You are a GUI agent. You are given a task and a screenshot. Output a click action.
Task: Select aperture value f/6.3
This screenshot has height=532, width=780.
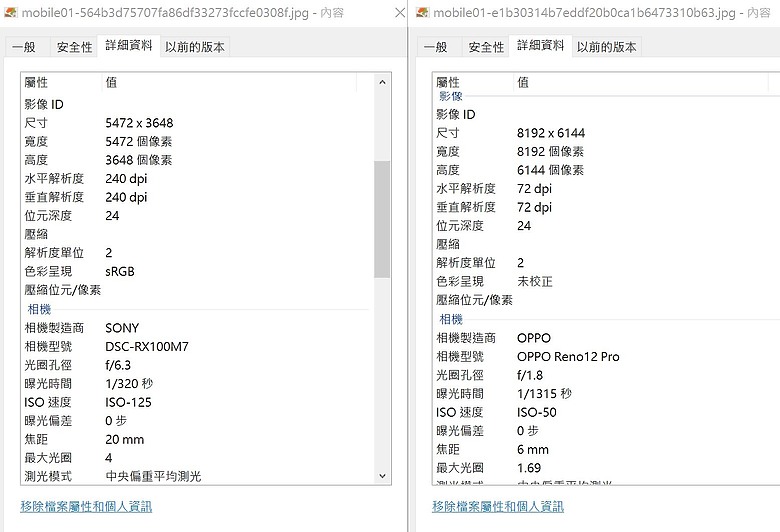(x=118, y=365)
